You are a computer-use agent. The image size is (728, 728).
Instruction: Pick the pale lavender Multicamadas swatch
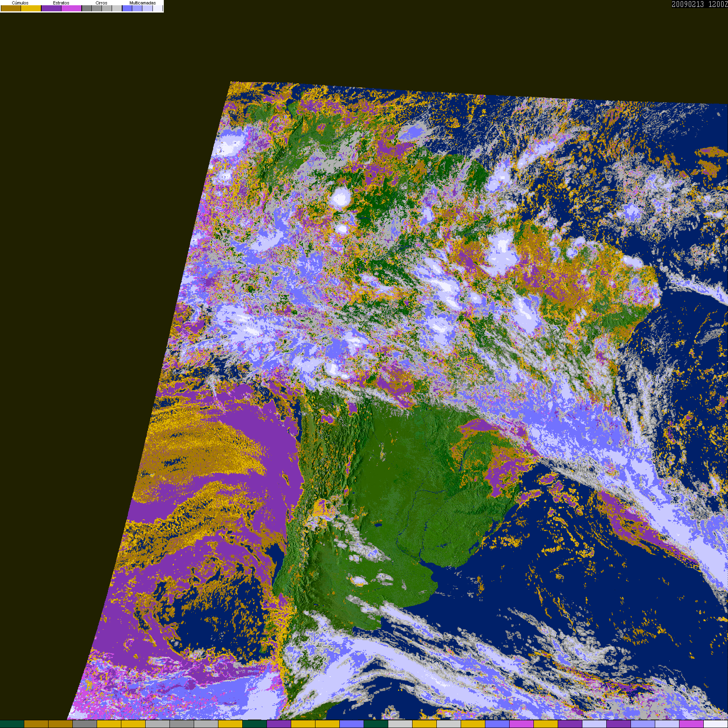(147, 8)
